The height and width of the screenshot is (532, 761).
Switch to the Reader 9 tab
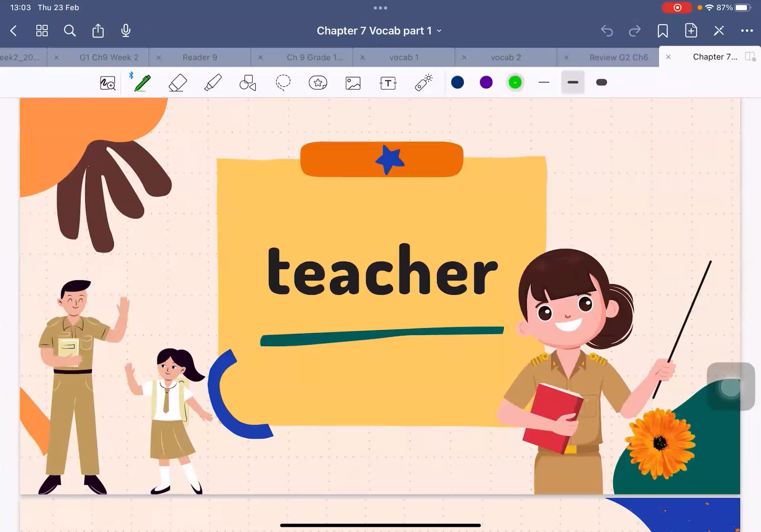200,57
